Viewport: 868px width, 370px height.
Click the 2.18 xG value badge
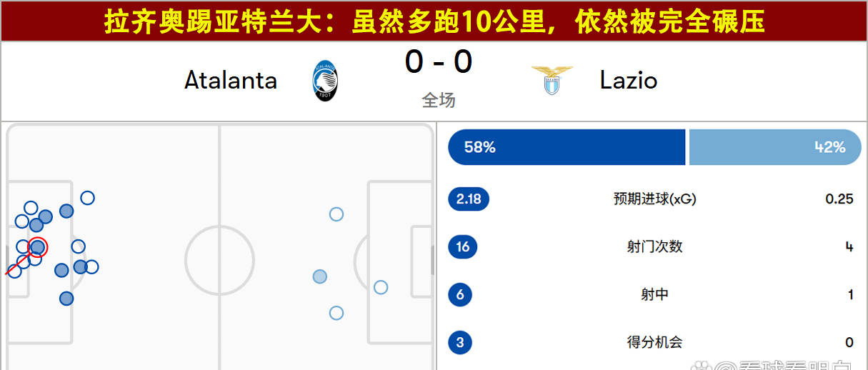(469, 199)
